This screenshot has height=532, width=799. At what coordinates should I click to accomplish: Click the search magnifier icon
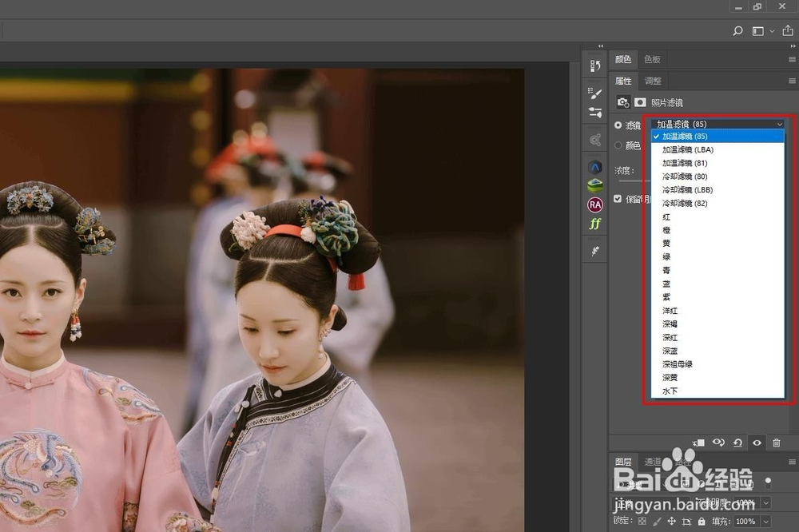(737, 31)
